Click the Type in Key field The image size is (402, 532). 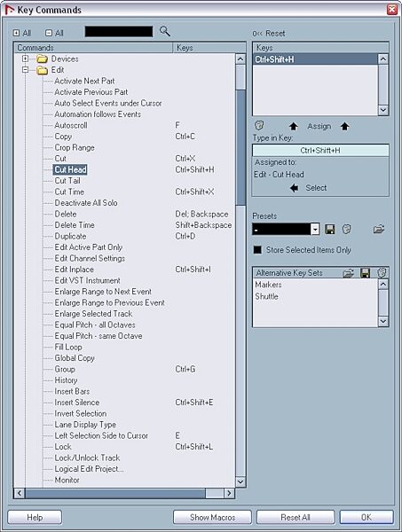point(320,151)
